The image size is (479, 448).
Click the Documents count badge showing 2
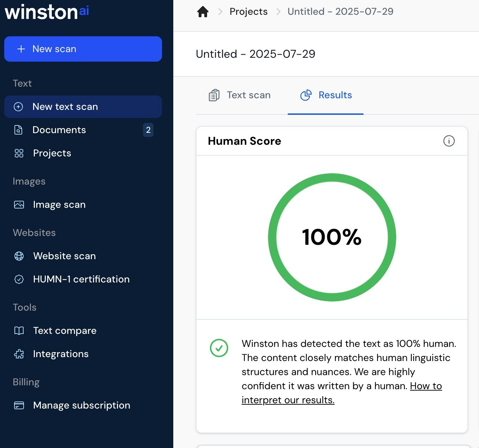[148, 130]
